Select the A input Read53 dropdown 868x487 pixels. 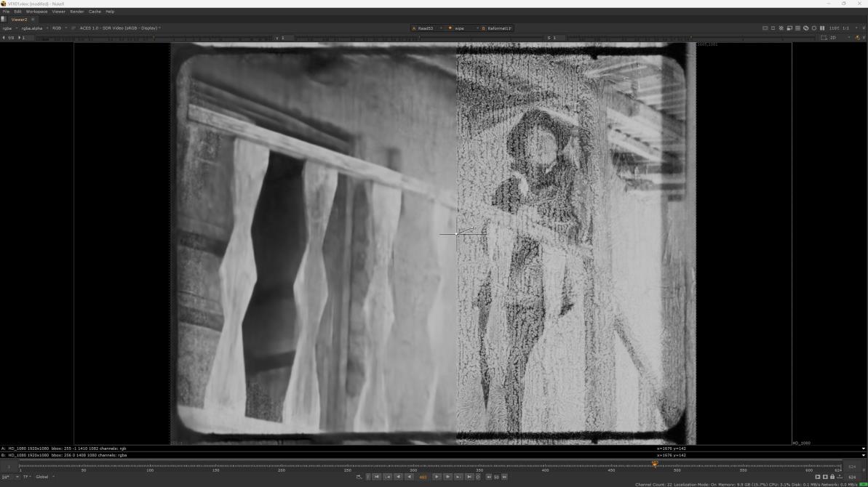tap(426, 28)
